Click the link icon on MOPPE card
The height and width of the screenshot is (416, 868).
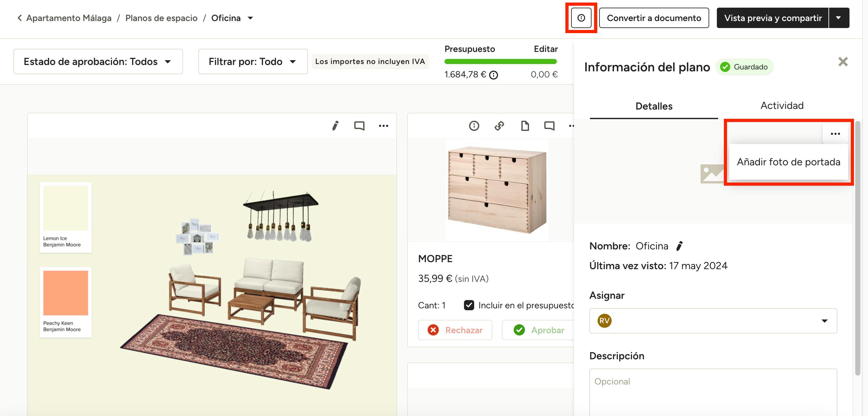coord(499,126)
